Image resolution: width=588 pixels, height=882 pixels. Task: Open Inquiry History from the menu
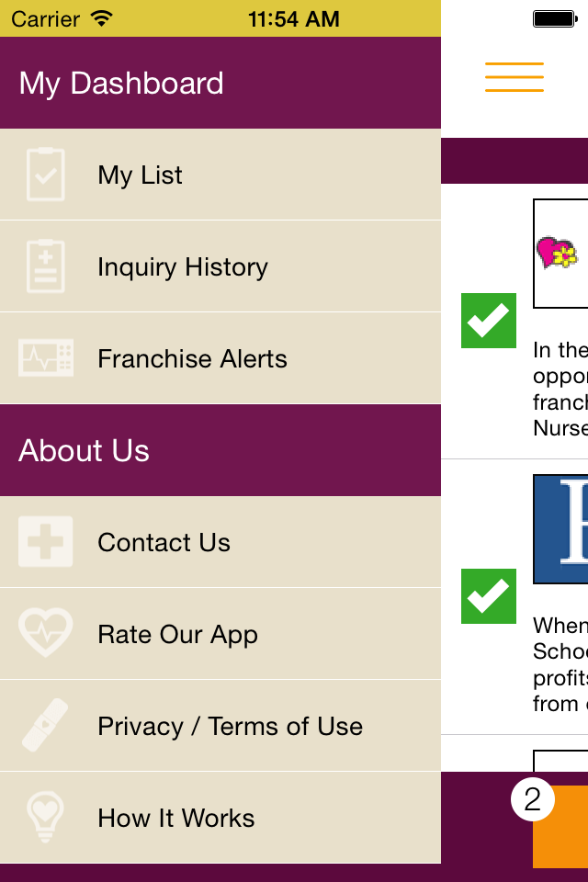coord(183,266)
